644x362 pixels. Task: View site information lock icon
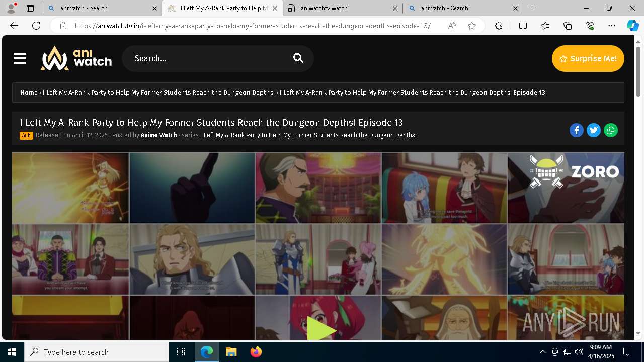click(63, 26)
